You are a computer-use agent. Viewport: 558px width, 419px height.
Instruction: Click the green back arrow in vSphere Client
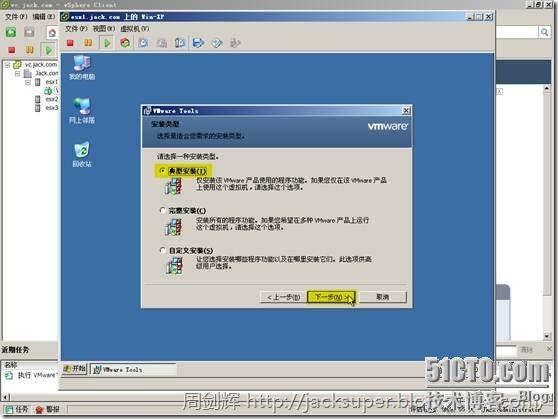(11, 33)
